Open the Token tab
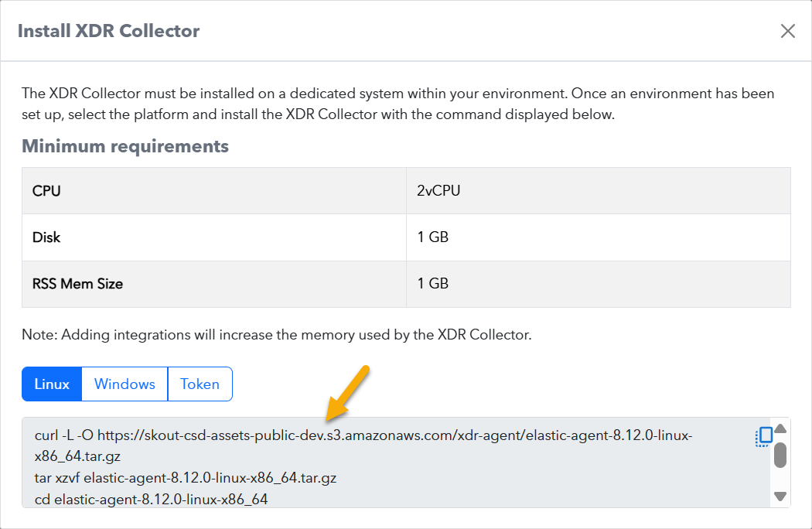 point(200,384)
